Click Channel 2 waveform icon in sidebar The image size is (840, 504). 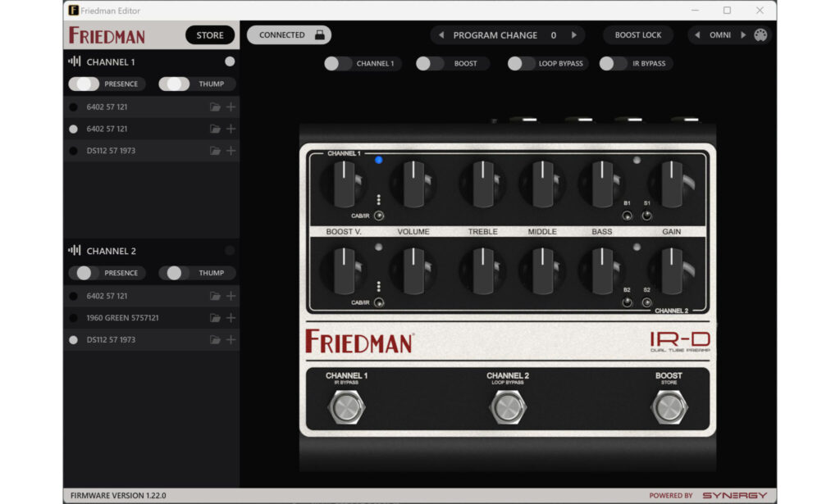75,251
